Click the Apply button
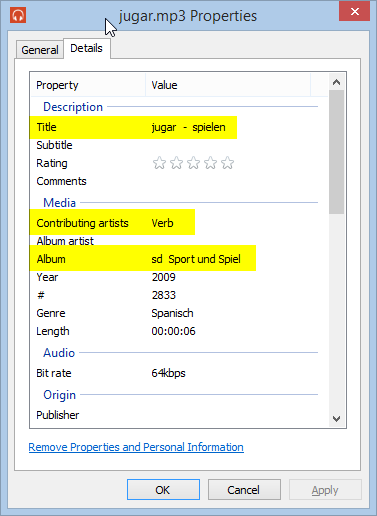Screen dimensions: 377x516 325,490
